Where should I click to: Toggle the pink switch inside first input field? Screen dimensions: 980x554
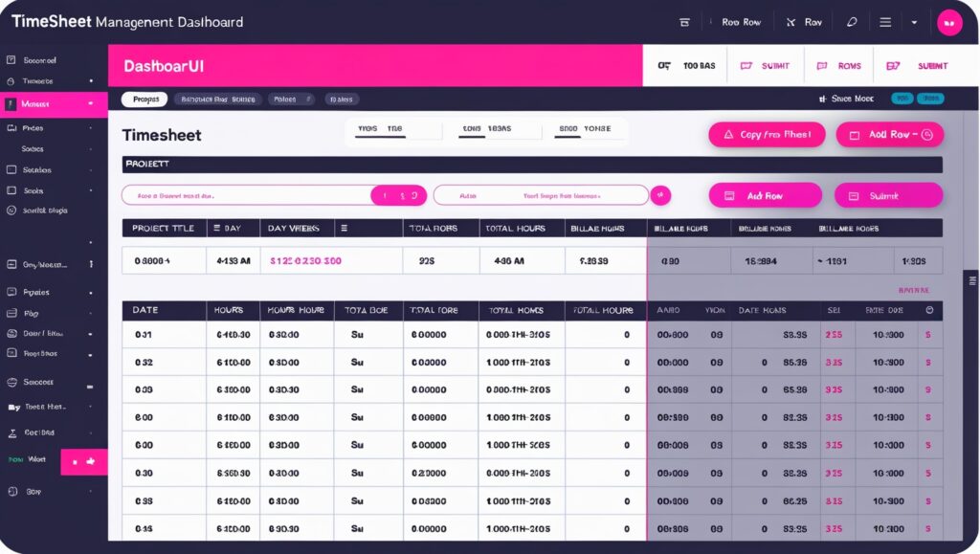click(398, 195)
